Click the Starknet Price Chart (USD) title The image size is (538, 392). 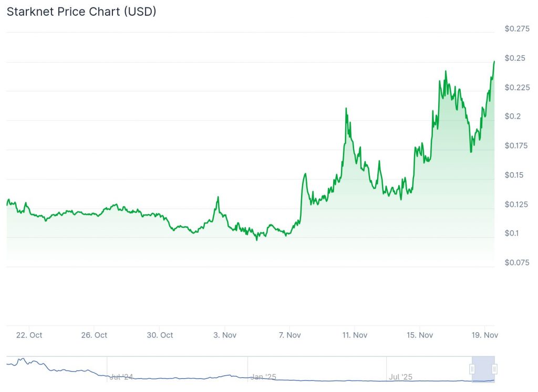click(x=81, y=12)
